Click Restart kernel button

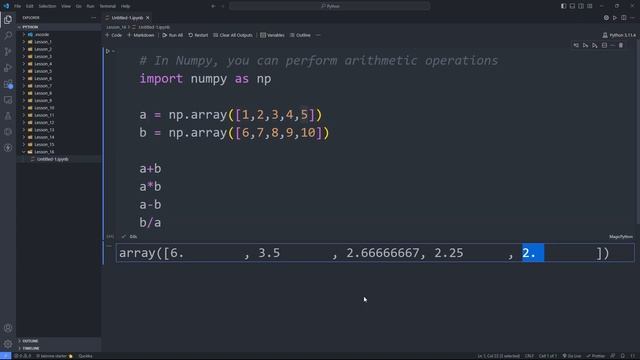pyautogui.click(x=198, y=35)
